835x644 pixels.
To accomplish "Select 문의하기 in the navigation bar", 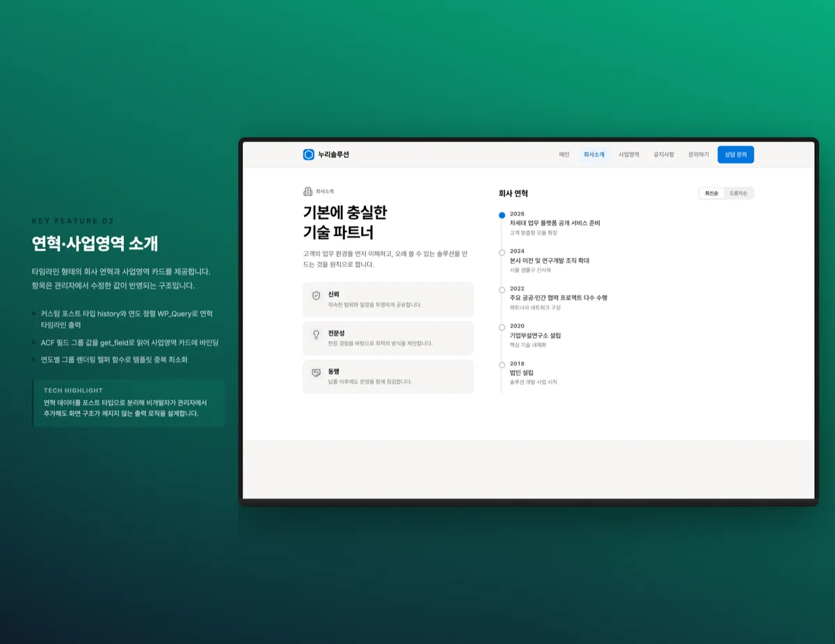I will click(x=698, y=154).
